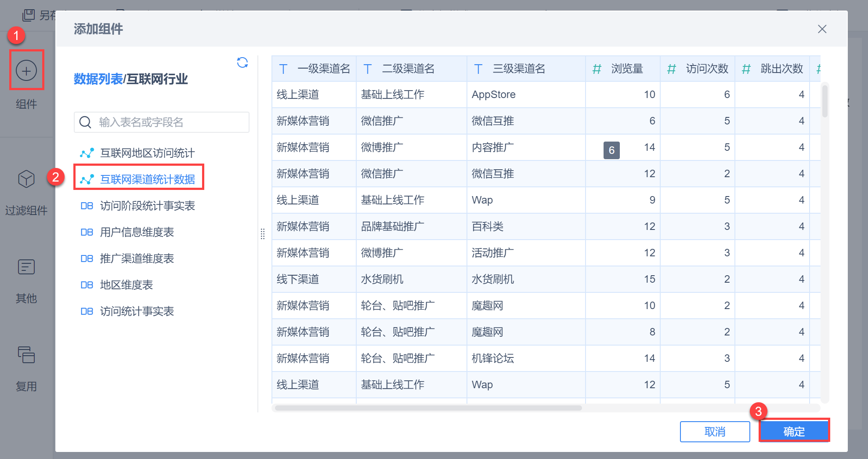Click the horizontal scrollbar of the data preview
The width and height of the screenshot is (868, 459).
tap(428, 408)
